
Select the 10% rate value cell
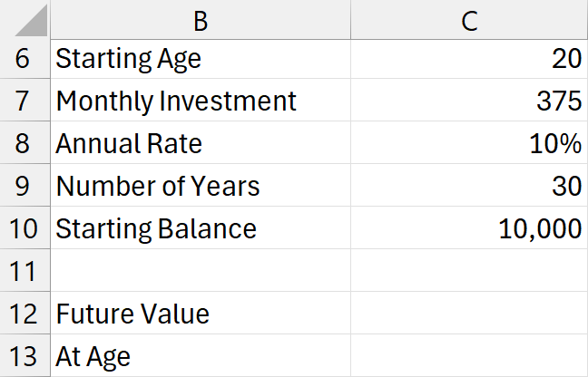[469, 143]
